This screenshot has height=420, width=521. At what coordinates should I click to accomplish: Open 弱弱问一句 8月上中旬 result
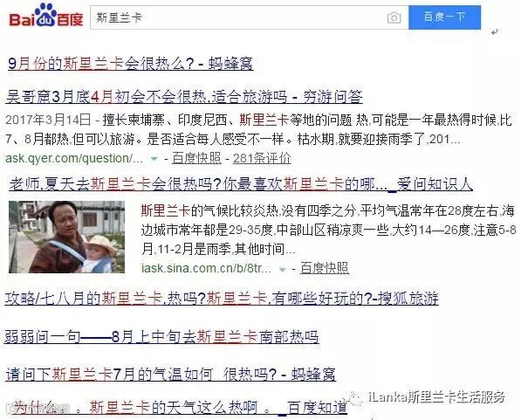point(161,337)
